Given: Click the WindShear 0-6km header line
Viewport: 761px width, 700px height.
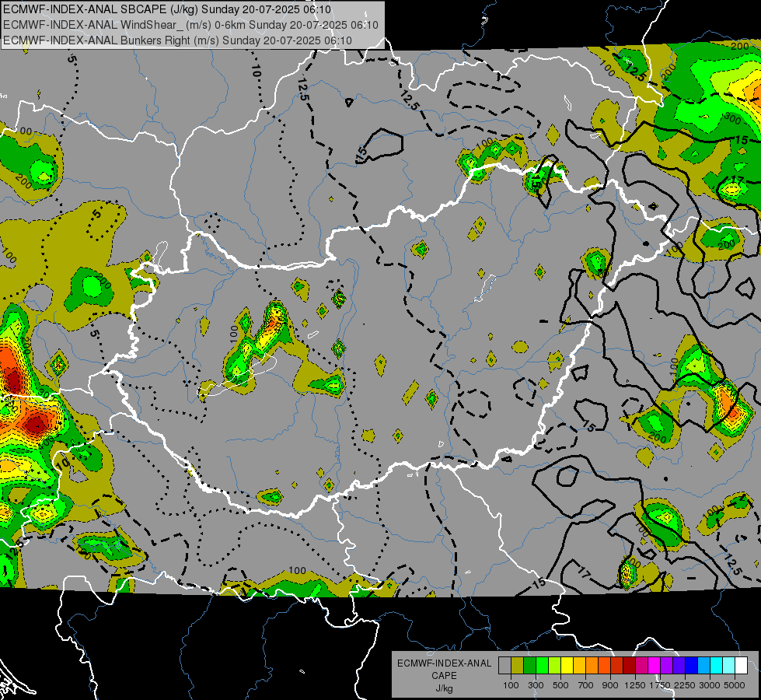Looking at the screenshot, I should [x=190, y=25].
